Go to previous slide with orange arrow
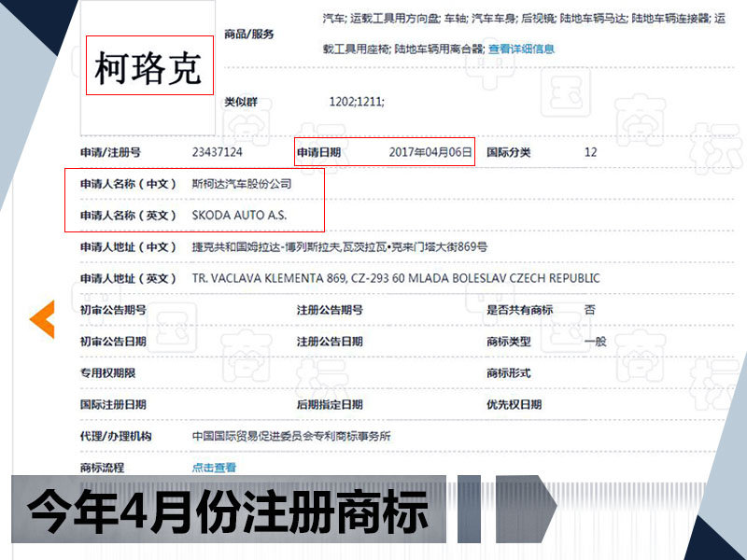 click(42, 319)
